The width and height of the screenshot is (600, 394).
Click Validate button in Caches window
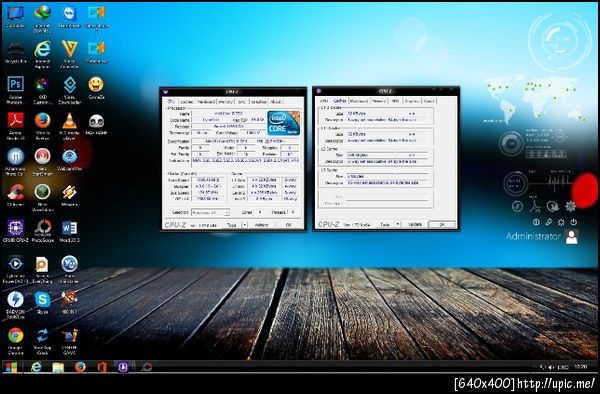(x=415, y=224)
